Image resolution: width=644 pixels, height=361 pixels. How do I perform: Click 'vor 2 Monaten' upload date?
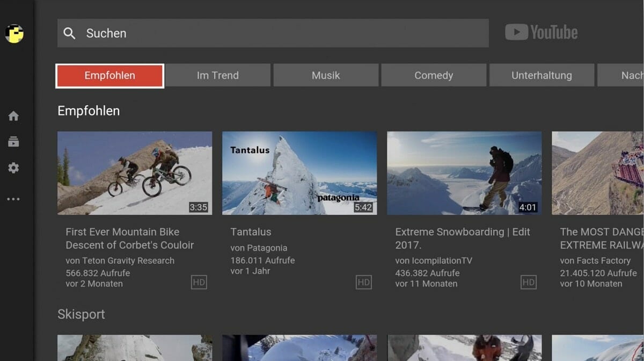94,284
